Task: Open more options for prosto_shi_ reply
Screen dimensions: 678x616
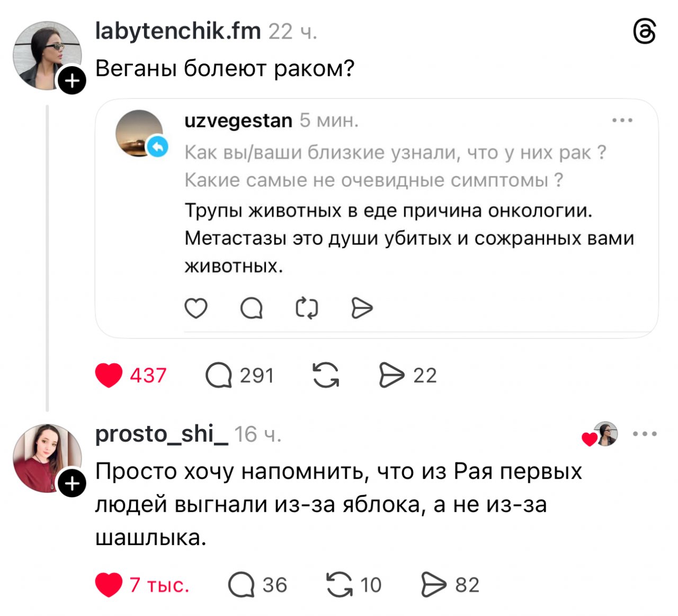Action: point(645,434)
